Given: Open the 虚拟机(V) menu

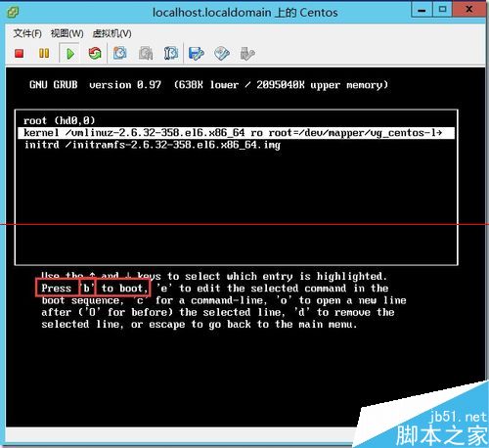Looking at the screenshot, I should point(112,33).
